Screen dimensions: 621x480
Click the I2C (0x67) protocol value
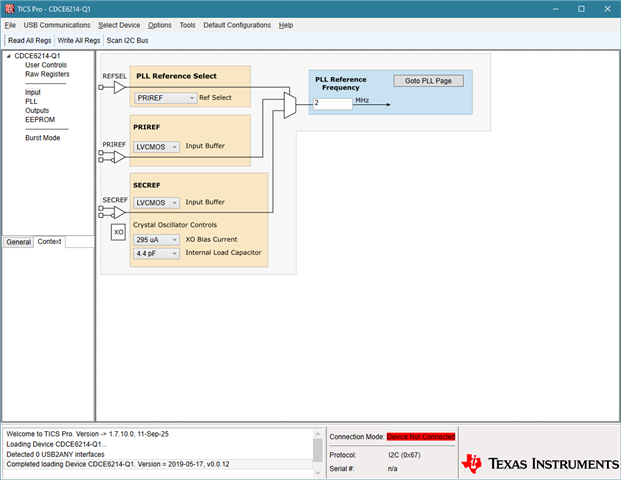click(404, 455)
